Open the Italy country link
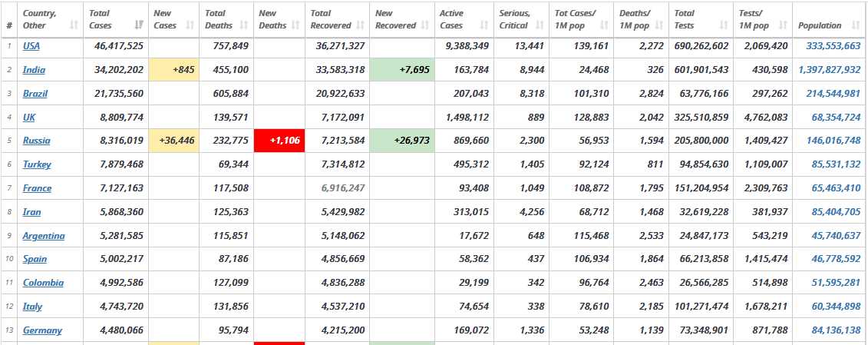The height and width of the screenshot is (345, 868). pos(32,307)
